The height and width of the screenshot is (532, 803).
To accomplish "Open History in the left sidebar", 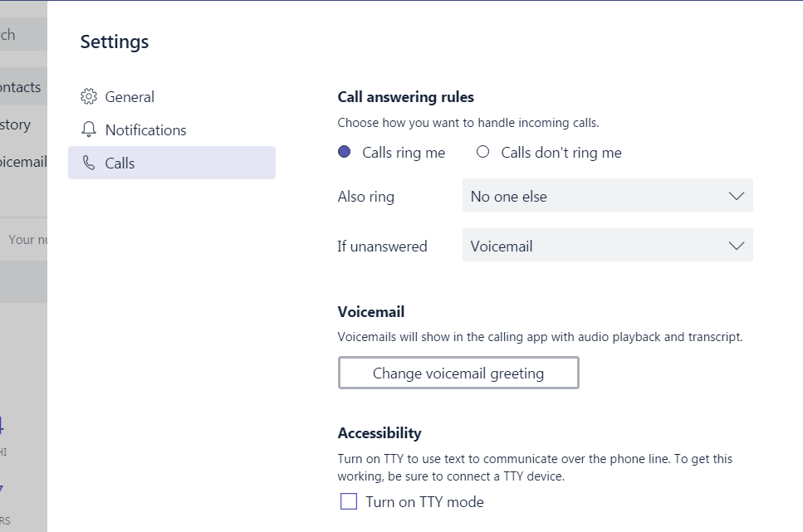I will (x=17, y=124).
